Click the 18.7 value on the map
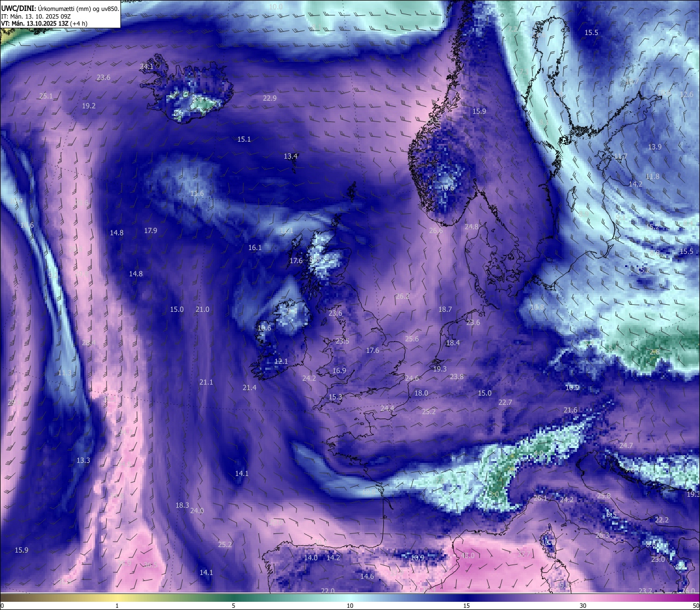The height and width of the screenshot is (610, 700). point(445,310)
